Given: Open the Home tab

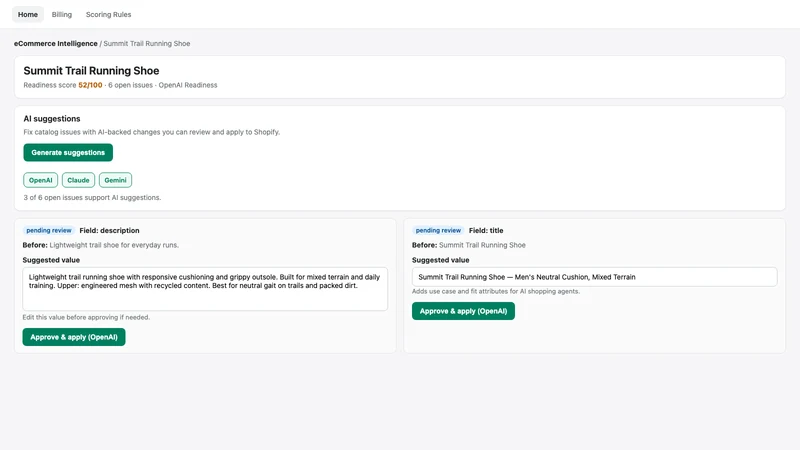Looking at the screenshot, I should pos(28,14).
